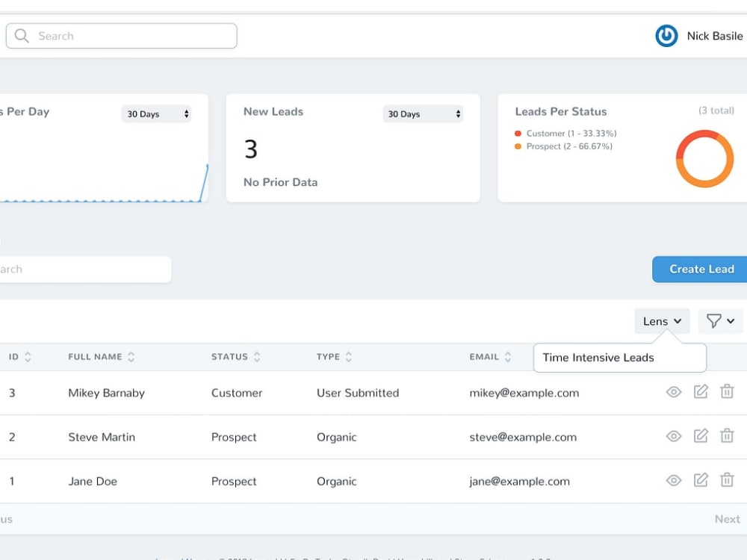
Task: Open the 30 Days selector on the Per Day chart
Action: 156,113
